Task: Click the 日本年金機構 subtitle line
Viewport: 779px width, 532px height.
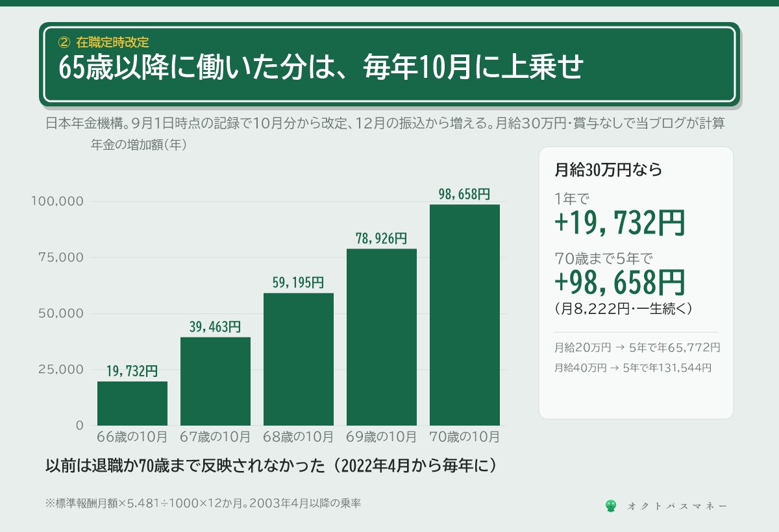Action: click(x=385, y=124)
